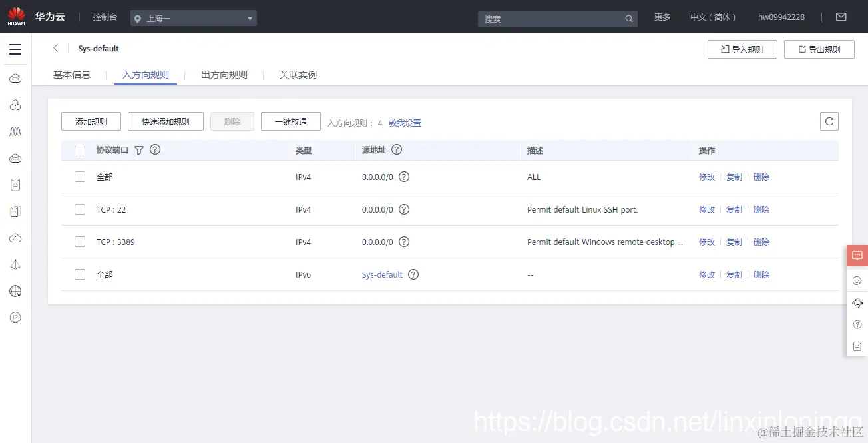Switch to the 出方向规则 tab

tap(224, 75)
